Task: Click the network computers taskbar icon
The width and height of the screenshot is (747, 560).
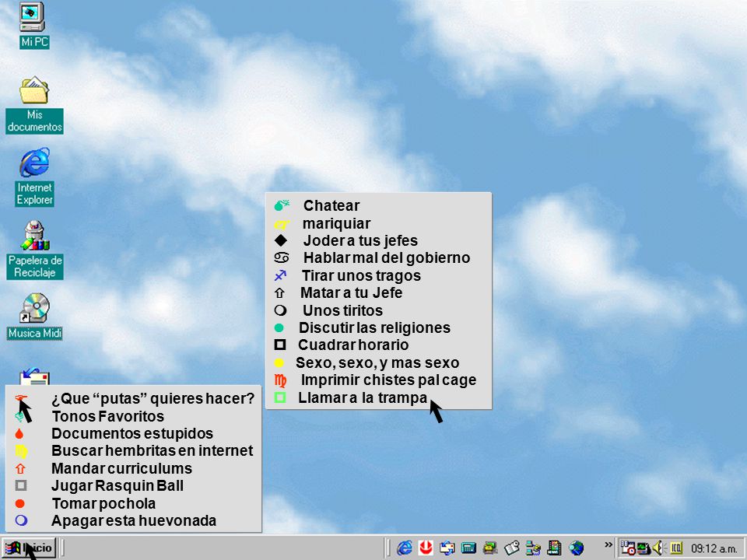Action: 533,548
